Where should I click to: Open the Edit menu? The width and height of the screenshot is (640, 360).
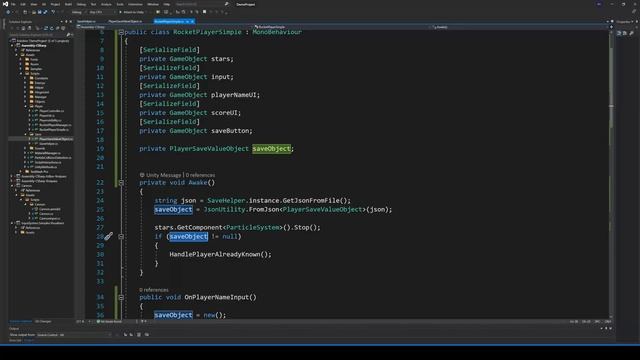(23, 4)
